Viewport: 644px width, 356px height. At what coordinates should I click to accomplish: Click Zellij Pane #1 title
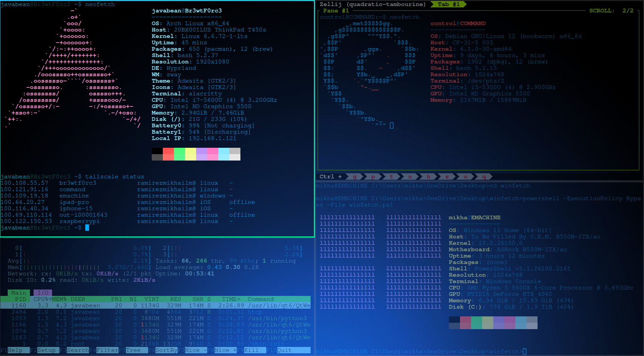(336, 10)
